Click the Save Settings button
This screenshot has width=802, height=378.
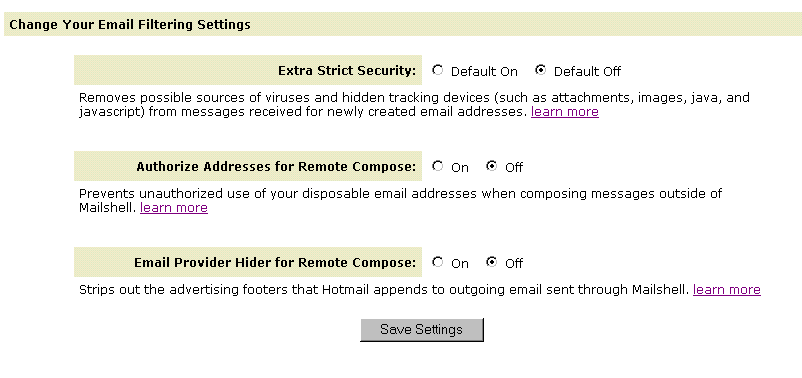tap(422, 329)
